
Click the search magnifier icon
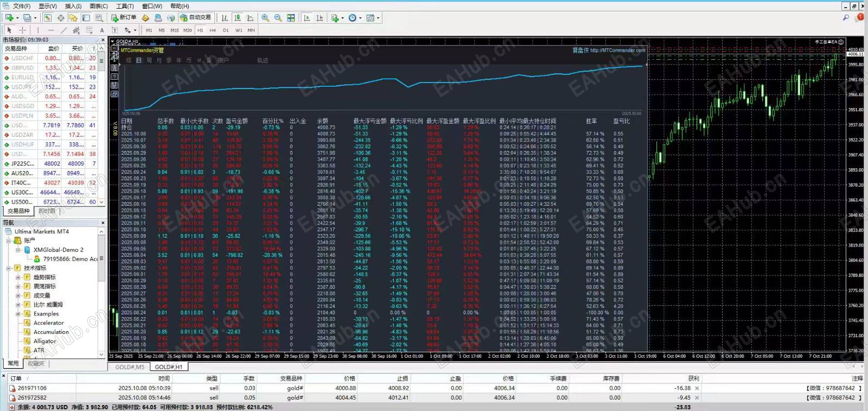(x=846, y=18)
